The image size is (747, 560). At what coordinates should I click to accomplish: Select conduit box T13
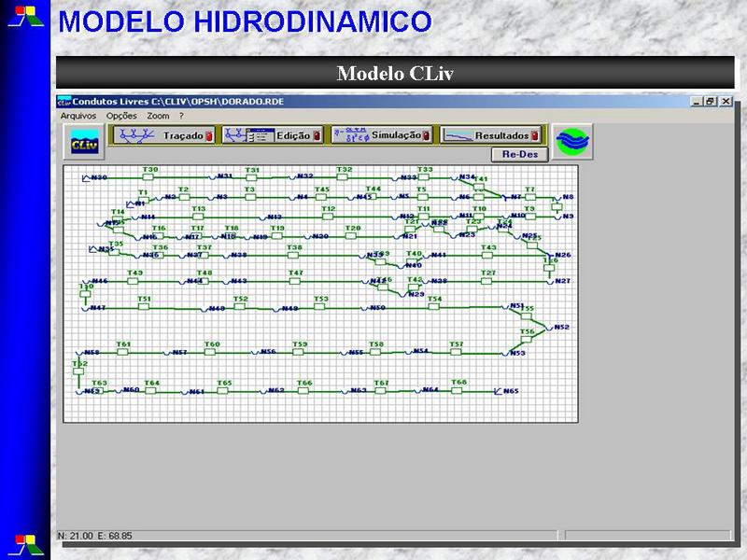(x=198, y=217)
